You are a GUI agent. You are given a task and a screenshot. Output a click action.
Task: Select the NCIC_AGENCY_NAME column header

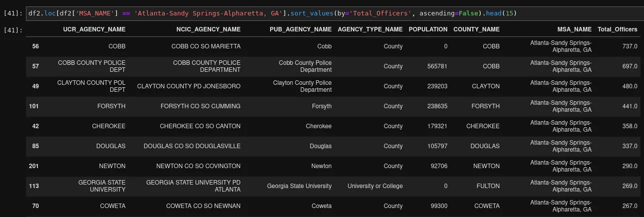coord(208,29)
